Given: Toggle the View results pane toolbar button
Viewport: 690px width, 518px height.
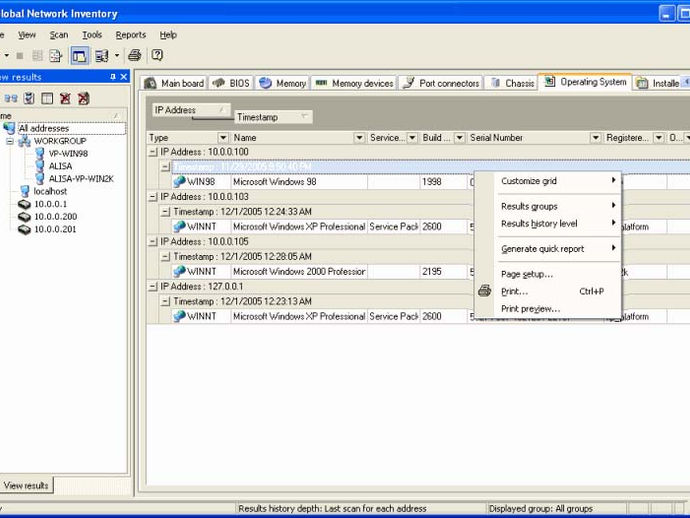Looking at the screenshot, I should coord(80,56).
